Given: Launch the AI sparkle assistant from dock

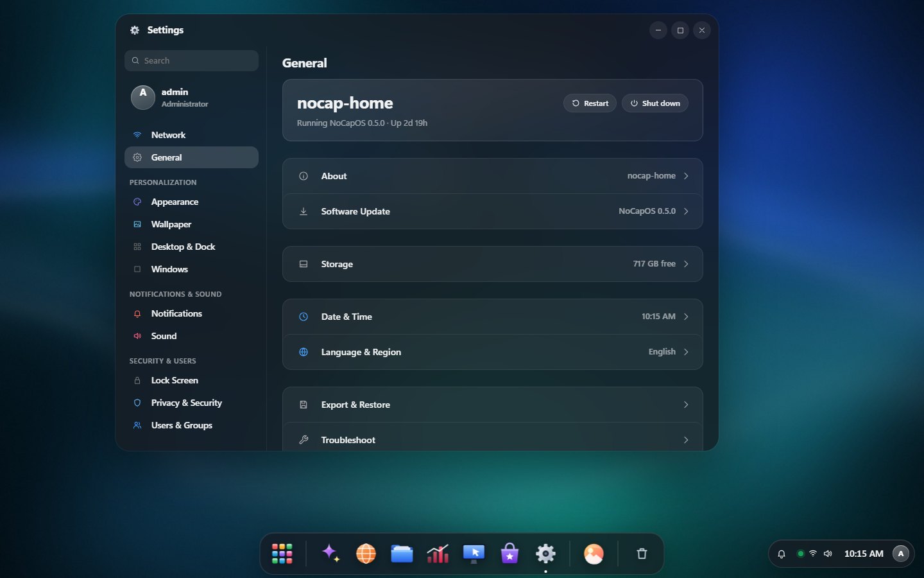Looking at the screenshot, I should click(x=330, y=554).
